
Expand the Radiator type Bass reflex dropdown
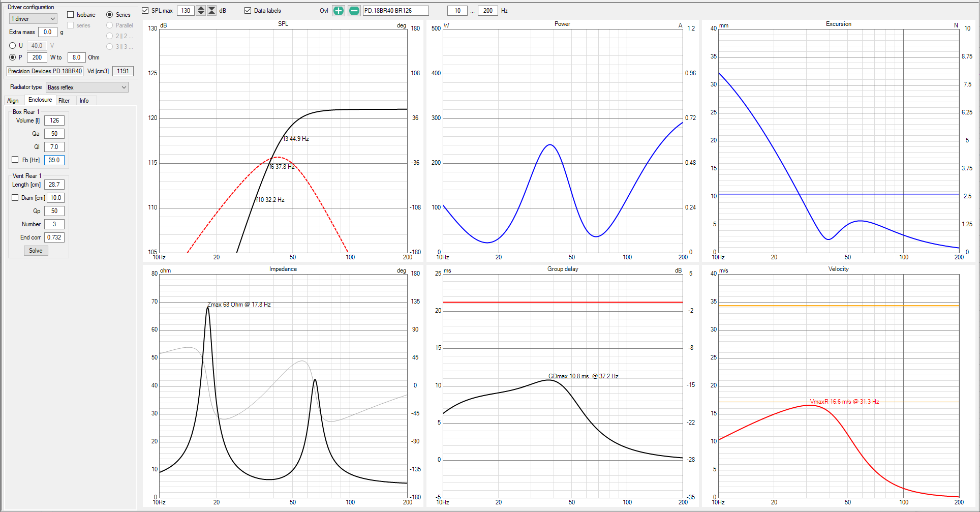click(87, 87)
